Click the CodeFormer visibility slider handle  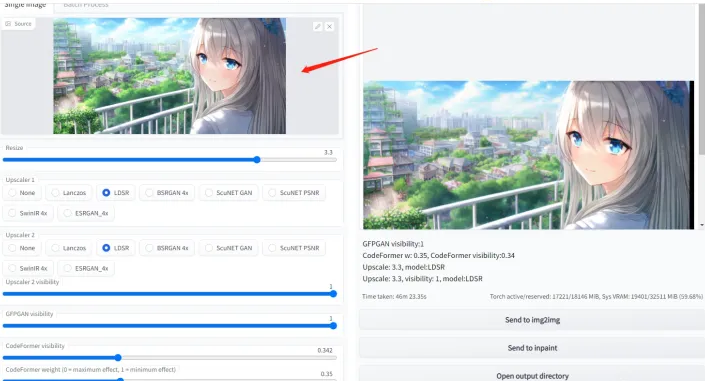click(x=118, y=358)
